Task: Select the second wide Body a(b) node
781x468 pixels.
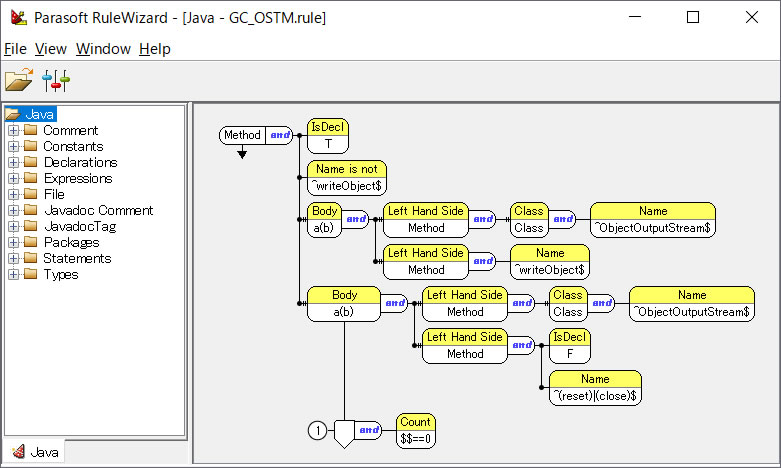Action: pyautogui.click(x=344, y=303)
